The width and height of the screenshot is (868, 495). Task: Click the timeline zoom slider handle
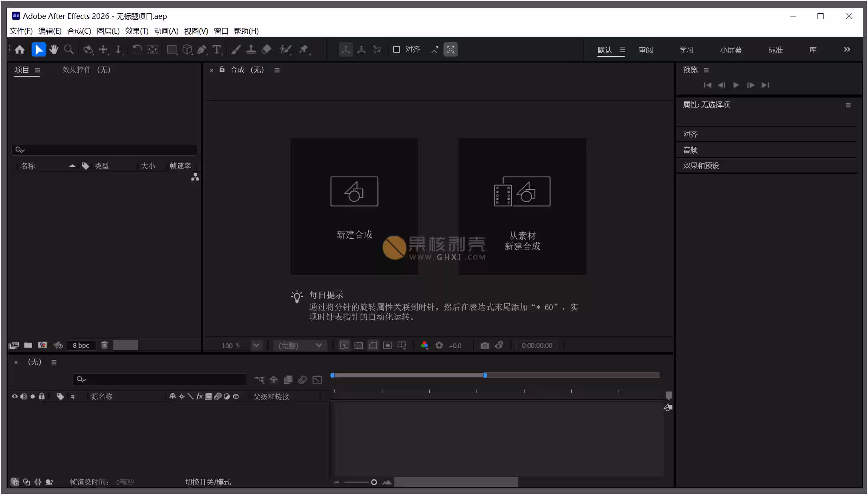pyautogui.click(x=374, y=482)
